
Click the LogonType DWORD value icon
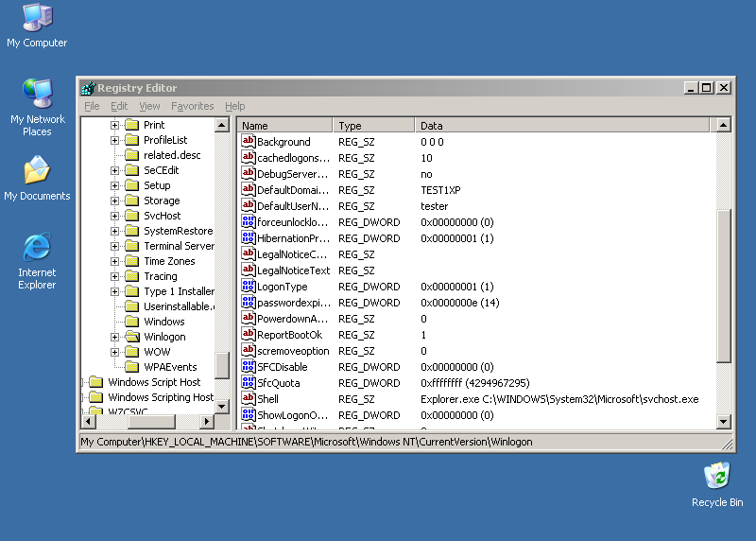pyautogui.click(x=249, y=286)
